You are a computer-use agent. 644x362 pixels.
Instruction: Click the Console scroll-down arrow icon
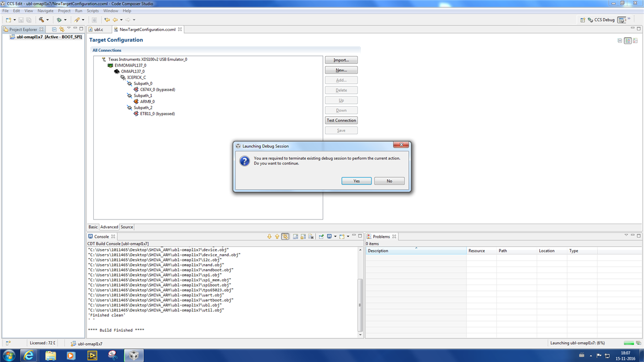point(269,237)
